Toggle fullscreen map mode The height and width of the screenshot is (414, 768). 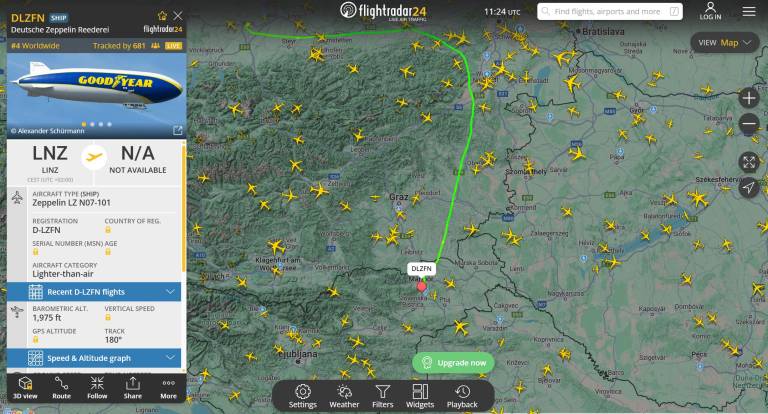[749, 162]
